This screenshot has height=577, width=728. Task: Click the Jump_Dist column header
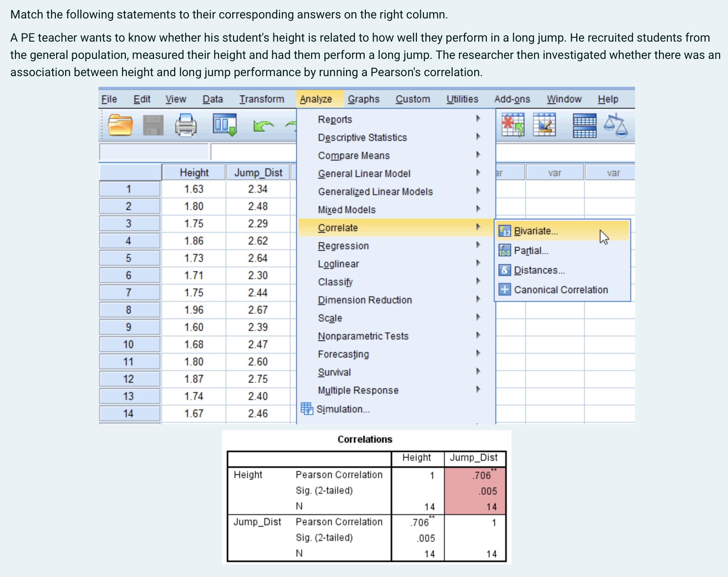(258, 173)
